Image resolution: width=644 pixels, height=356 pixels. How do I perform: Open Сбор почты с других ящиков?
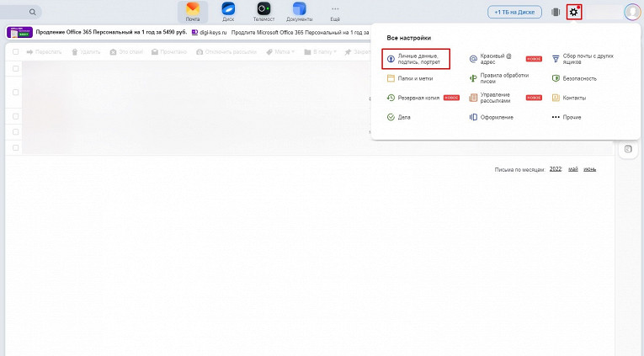tap(583, 59)
